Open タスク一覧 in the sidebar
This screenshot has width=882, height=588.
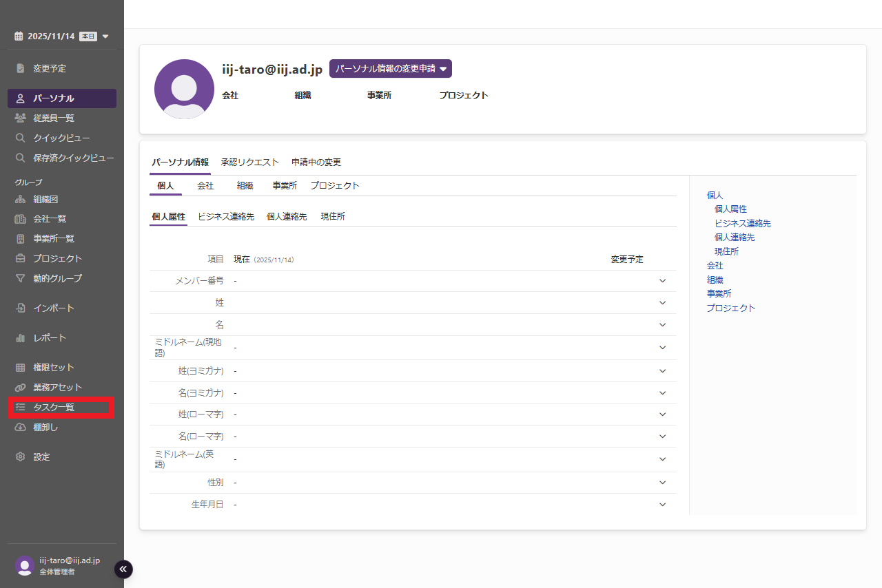point(54,408)
